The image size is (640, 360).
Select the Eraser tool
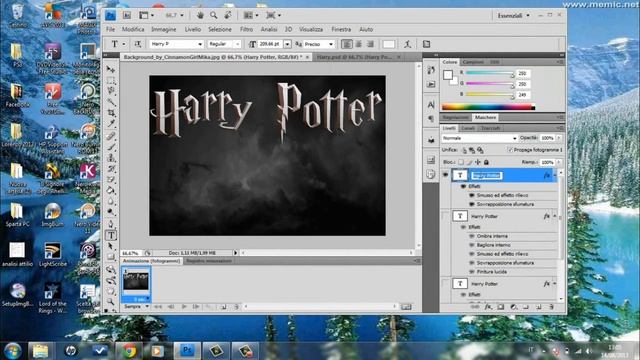point(111,179)
